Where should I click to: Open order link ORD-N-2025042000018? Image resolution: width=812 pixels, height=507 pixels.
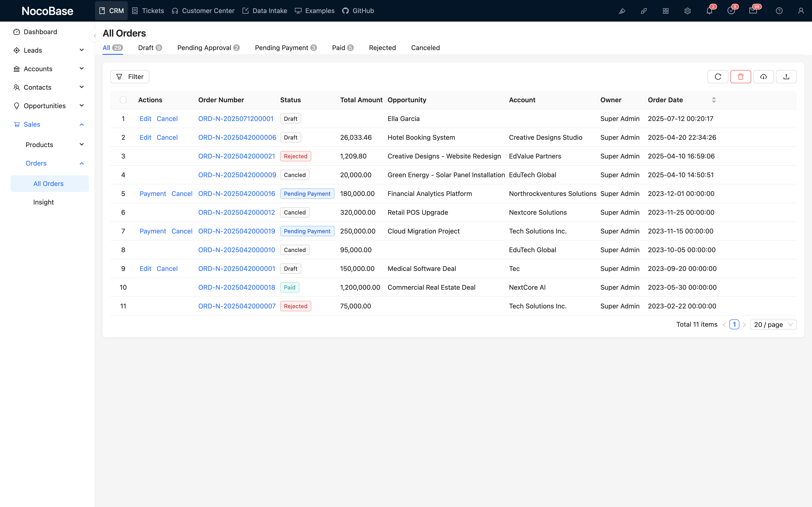tap(236, 287)
